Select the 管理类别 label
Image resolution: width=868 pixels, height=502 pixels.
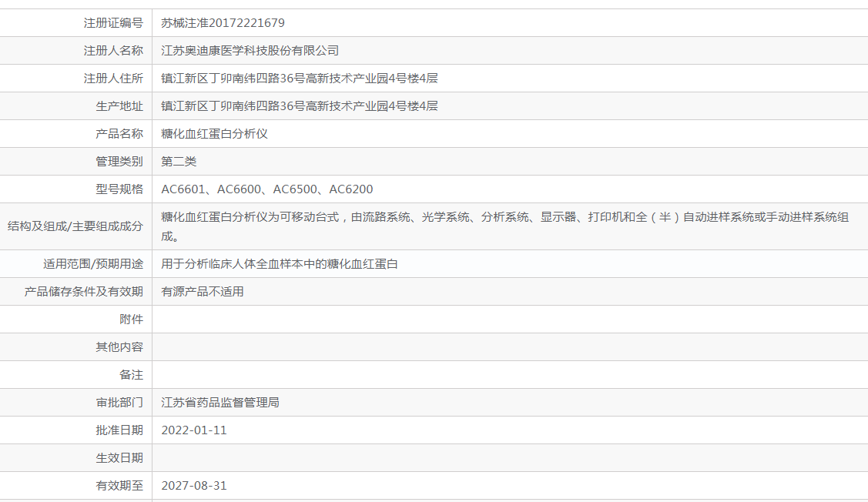[119, 161]
